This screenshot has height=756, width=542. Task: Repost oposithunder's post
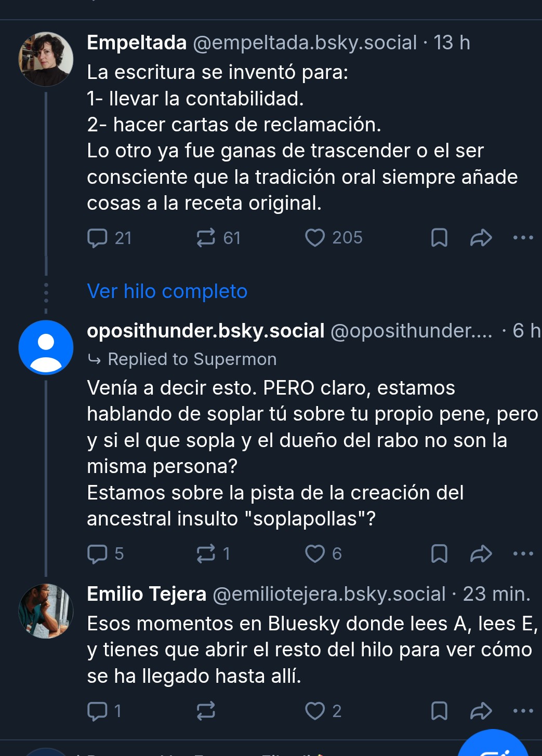pyautogui.click(x=206, y=553)
